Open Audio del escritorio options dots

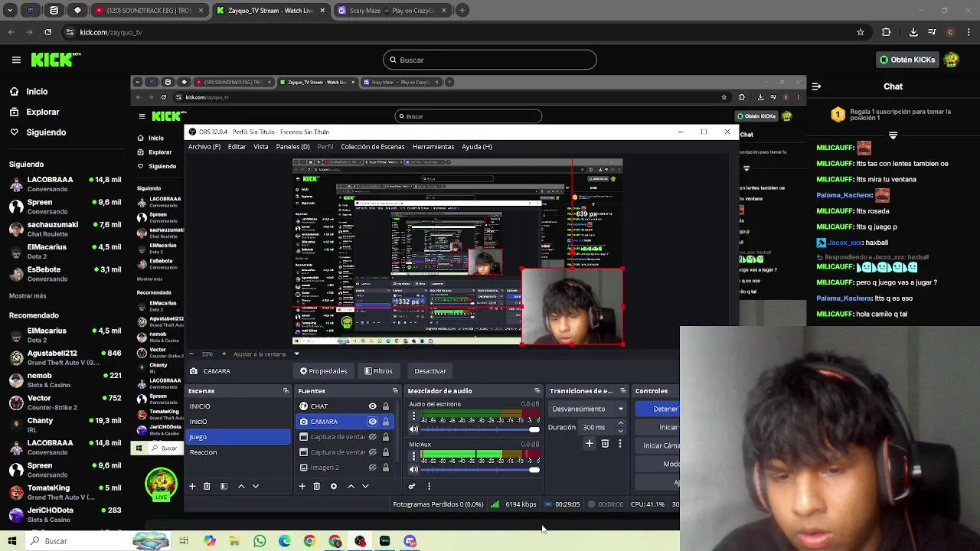414,417
